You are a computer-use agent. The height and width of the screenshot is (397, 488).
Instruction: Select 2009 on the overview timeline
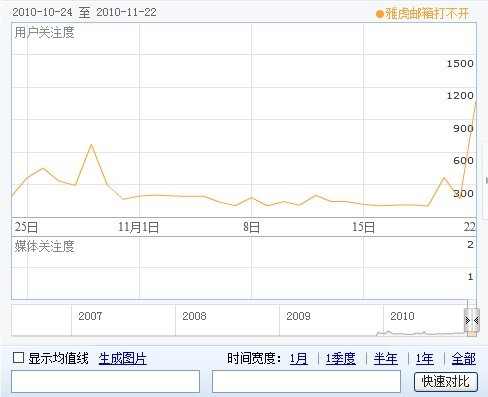(298, 316)
